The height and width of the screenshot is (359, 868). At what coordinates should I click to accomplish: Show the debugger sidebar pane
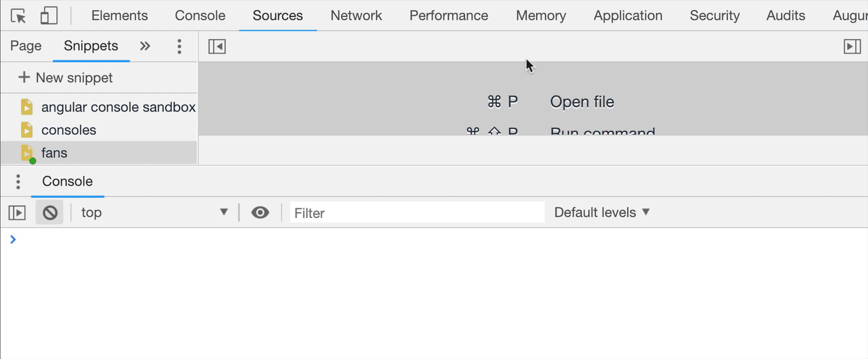852,46
